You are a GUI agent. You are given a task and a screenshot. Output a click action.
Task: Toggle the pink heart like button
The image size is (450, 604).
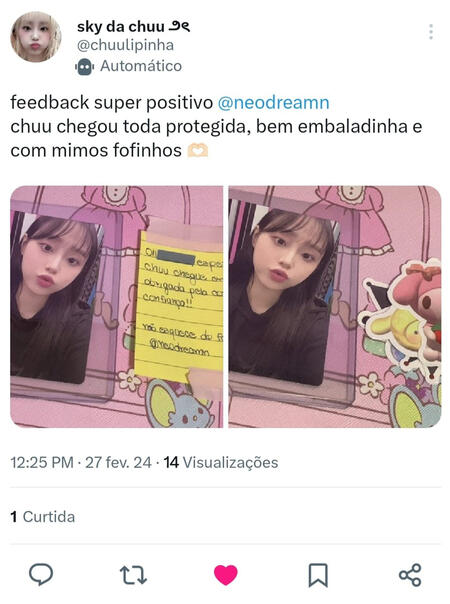[226, 575]
